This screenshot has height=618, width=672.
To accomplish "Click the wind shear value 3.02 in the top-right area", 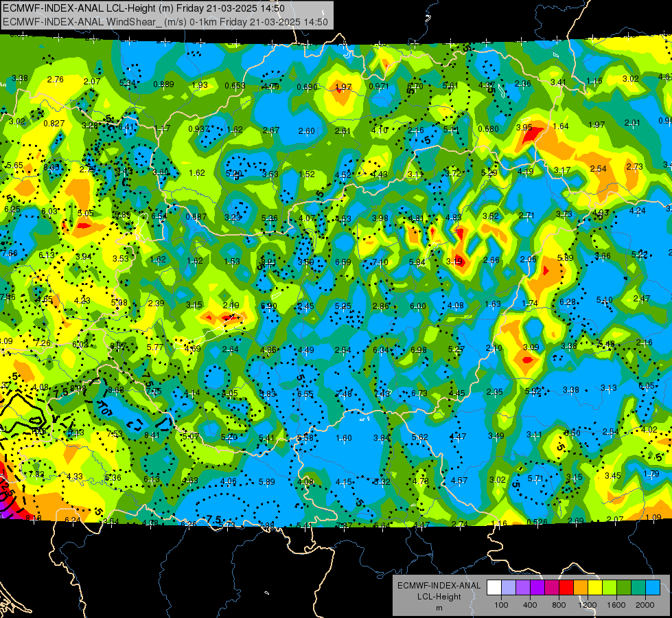I will click(630, 79).
